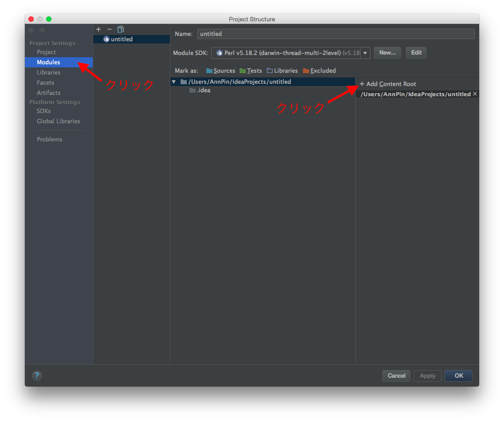The image size is (504, 422).
Task: Mark folder as Tests
Action: (x=251, y=70)
